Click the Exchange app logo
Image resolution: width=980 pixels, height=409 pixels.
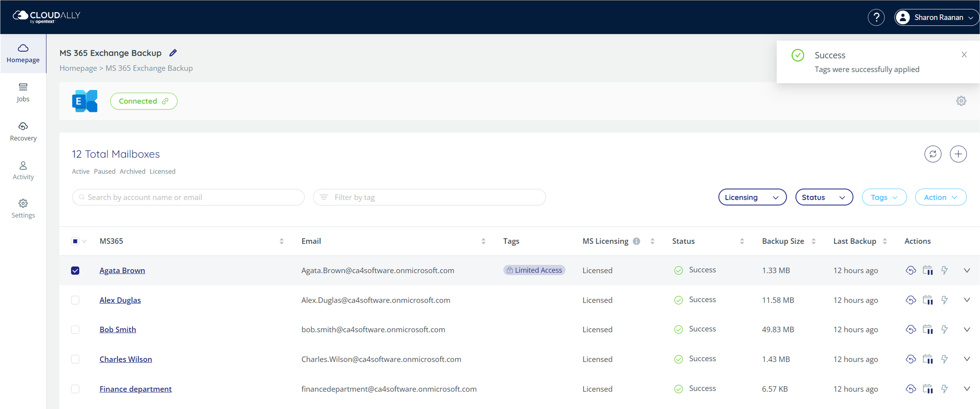(x=85, y=101)
